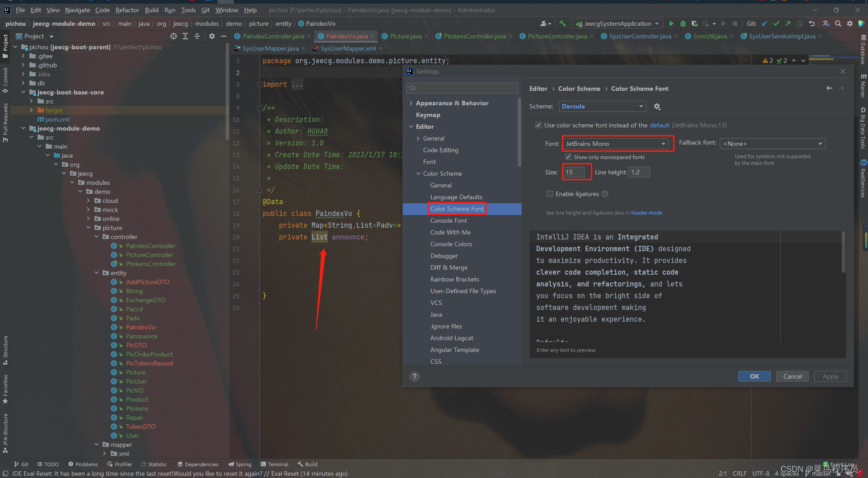Viewport: 868px width, 478px height.
Task: Commit changes with Git checkmark icon
Action: pos(776,23)
